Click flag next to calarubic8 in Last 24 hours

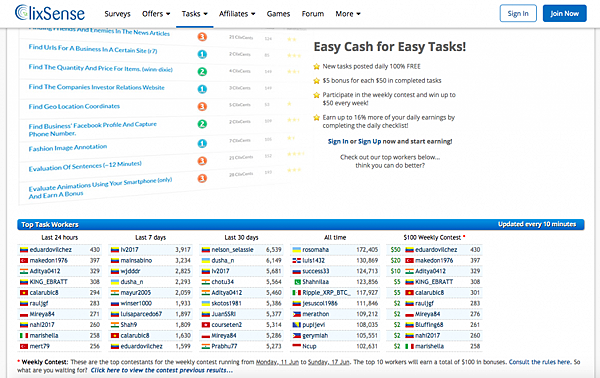point(24,293)
